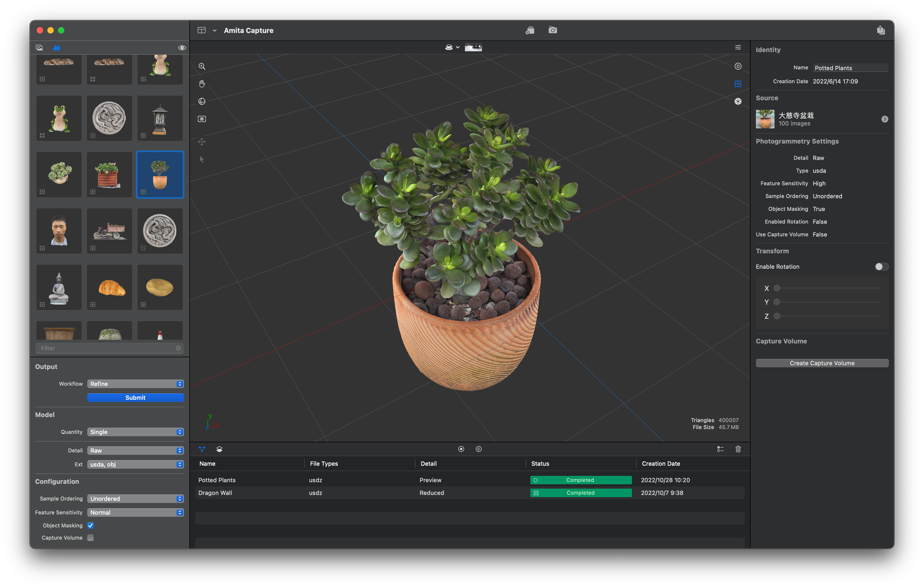Click the layers stack icon above table
The width and height of the screenshot is (924, 588).
pyautogui.click(x=219, y=449)
